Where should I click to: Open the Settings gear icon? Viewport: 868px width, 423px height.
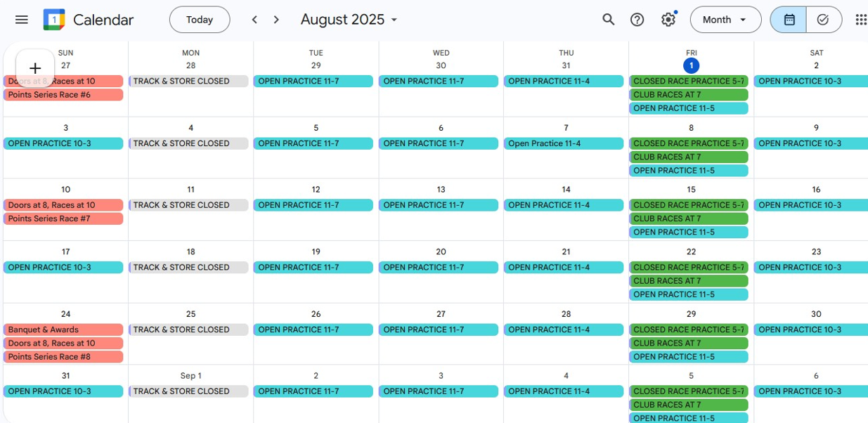668,20
